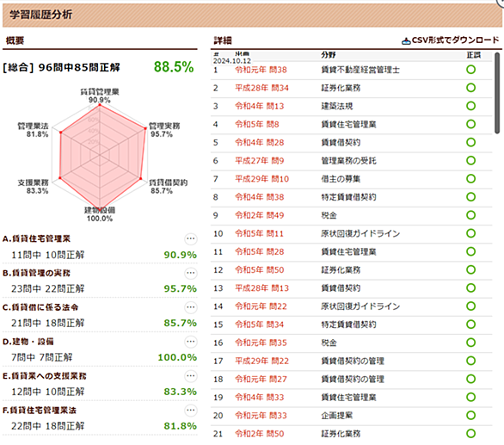Click the correct-mark circle in row 1
504x445 pixels.
click(471, 70)
